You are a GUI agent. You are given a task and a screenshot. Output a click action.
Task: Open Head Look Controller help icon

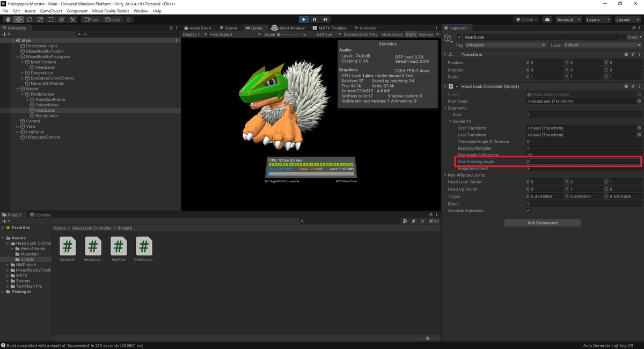click(x=626, y=86)
